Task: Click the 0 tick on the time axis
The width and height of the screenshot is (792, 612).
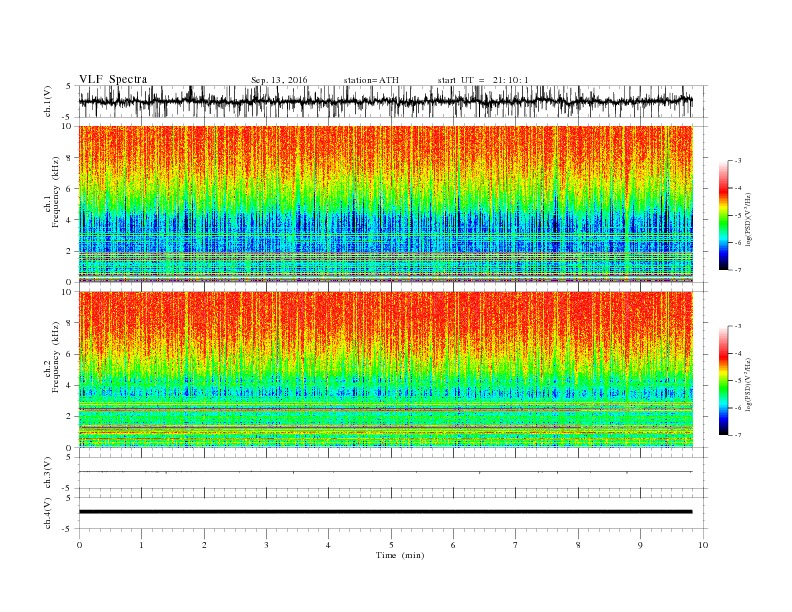Action: (x=79, y=545)
